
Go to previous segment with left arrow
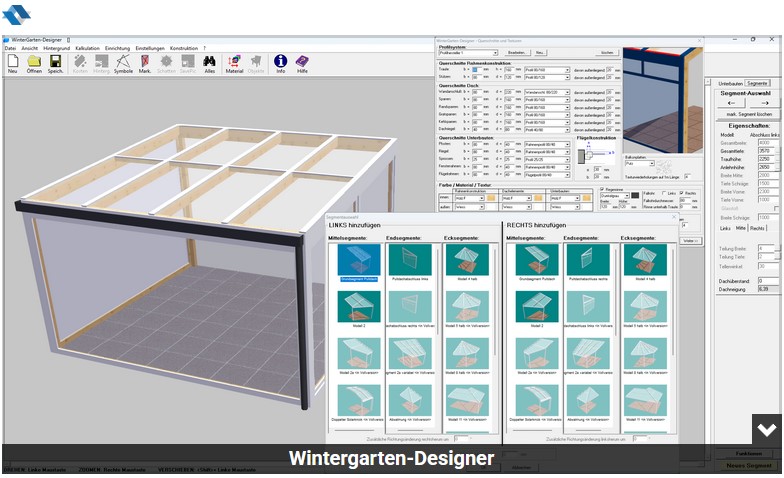pyautogui.click(x=732, y=103)
